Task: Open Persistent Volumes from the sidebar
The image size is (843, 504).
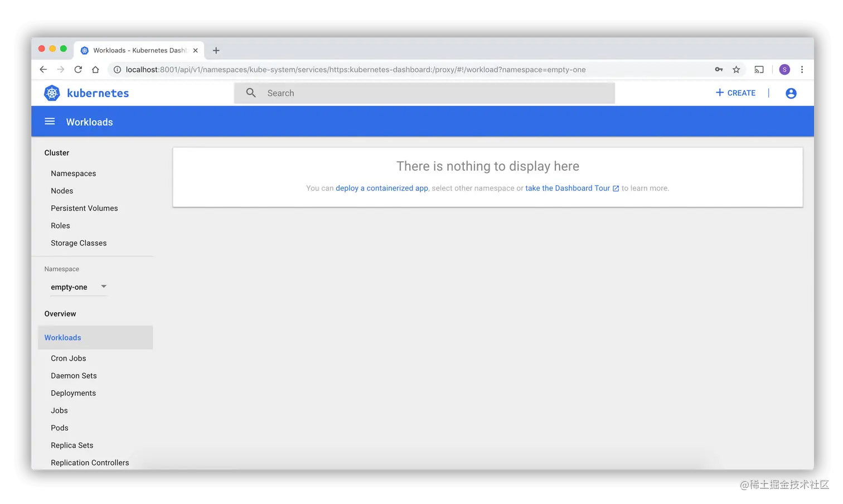Action: [x=84, y=208]
